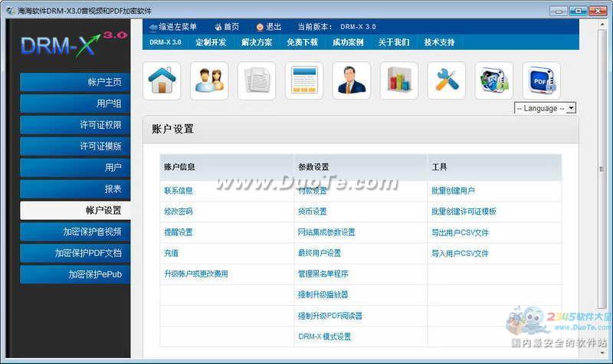Select 帐户主页 in the sidebar
The height and width of the screenshot is (364, 613).
75,82
